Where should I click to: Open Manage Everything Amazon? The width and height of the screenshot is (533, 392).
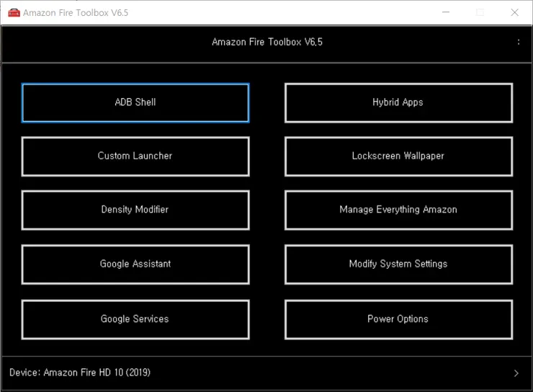(398, 210)
